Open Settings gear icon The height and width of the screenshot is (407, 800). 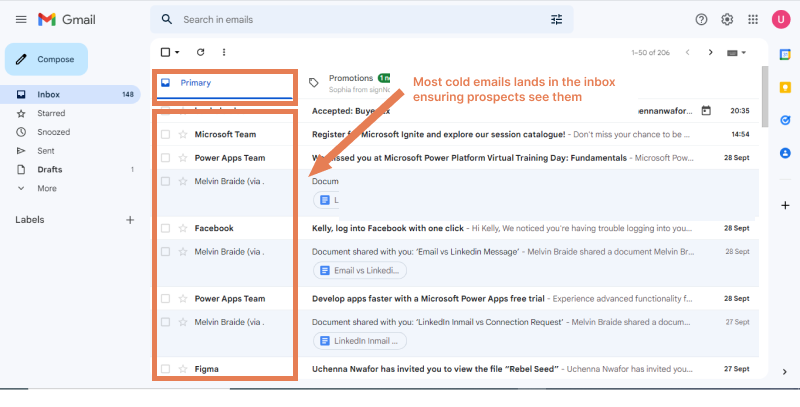(727, 20)
